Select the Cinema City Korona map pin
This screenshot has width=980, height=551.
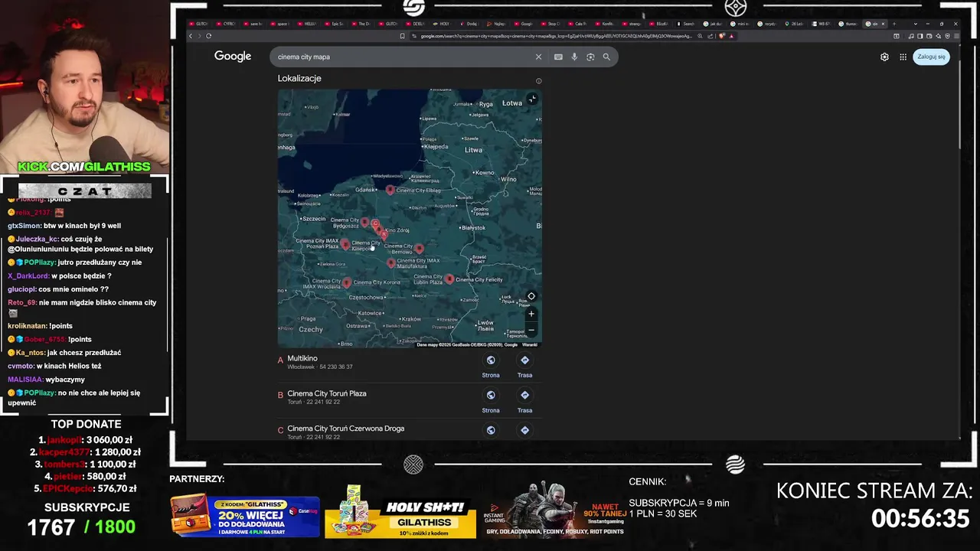pos(347,282)
